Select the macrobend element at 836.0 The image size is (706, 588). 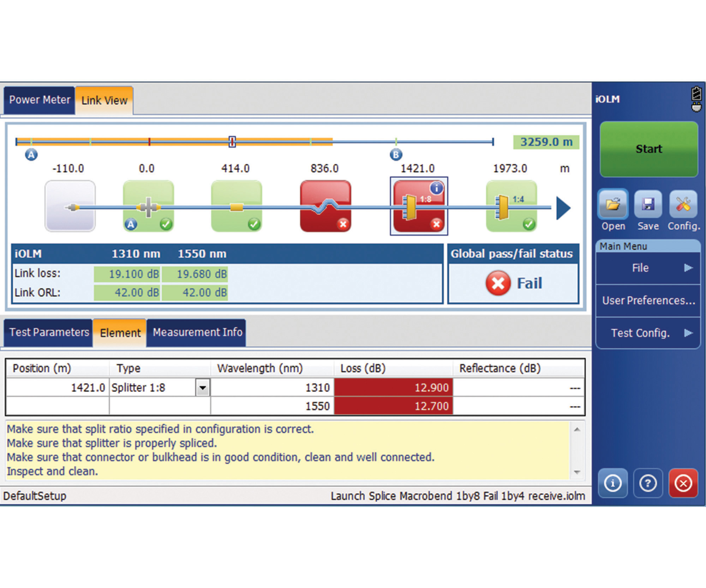pos(325,206)
